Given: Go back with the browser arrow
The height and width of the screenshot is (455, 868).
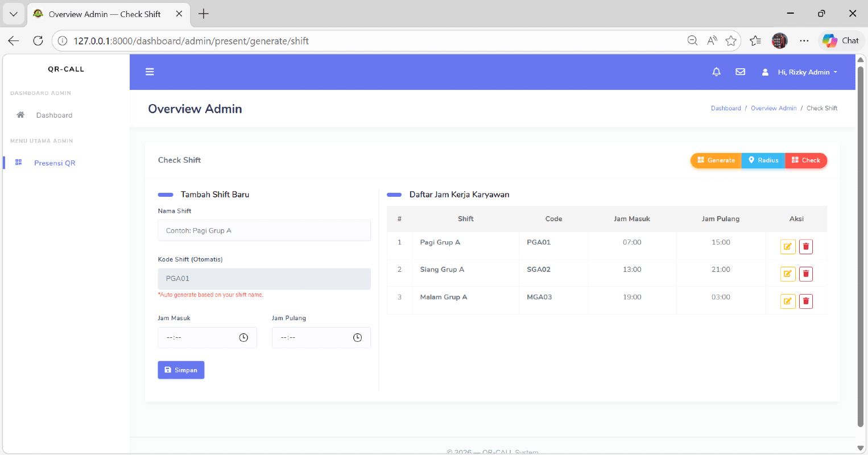Looking at the screenshot, I should [14, 41].
